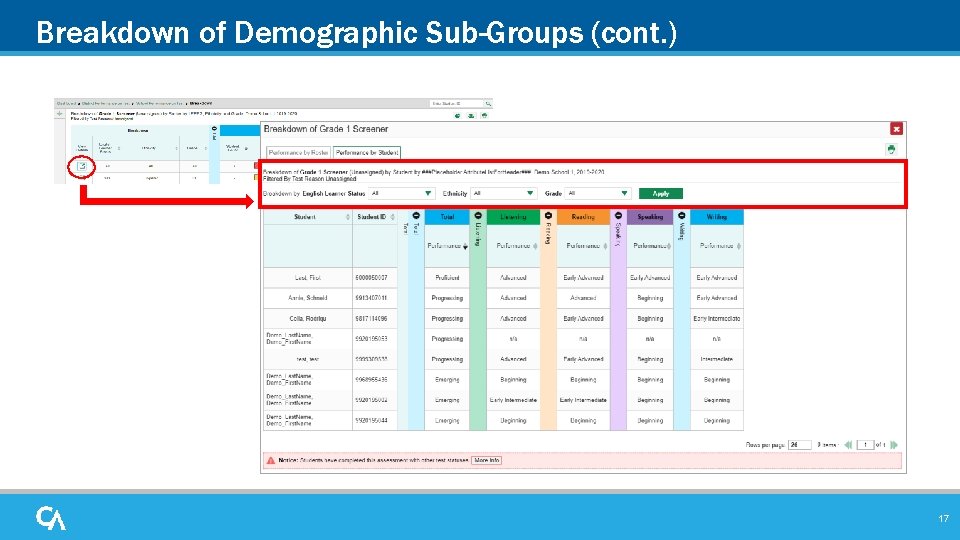Sort by the Student column arrows

[348, 217]
